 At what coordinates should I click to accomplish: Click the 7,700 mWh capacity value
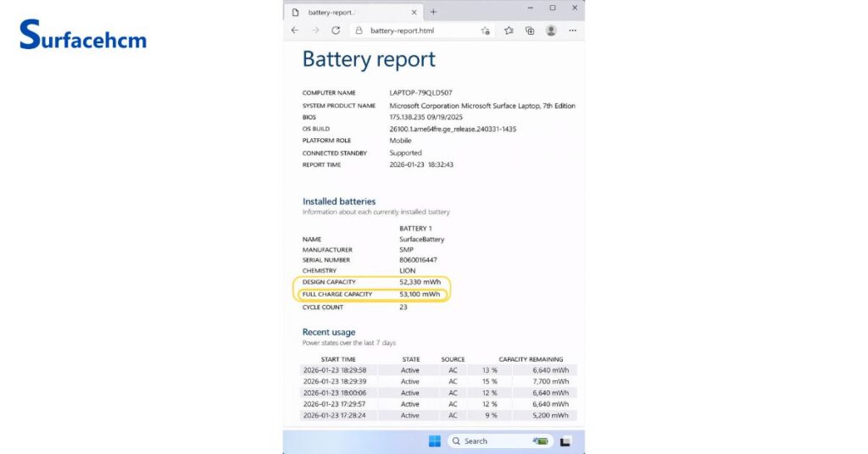pyautogui.click(x=551, y=381)
